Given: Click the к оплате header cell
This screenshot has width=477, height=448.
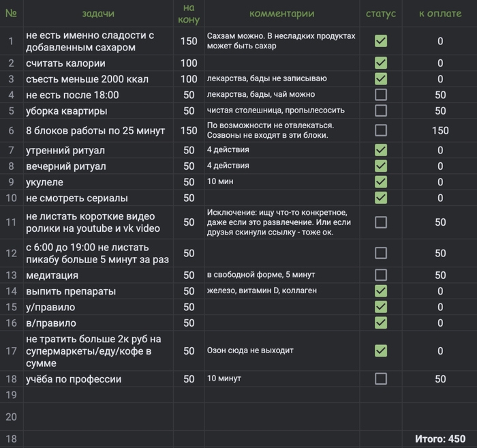Looking at the screenshot, I should (x=440, y=14).
